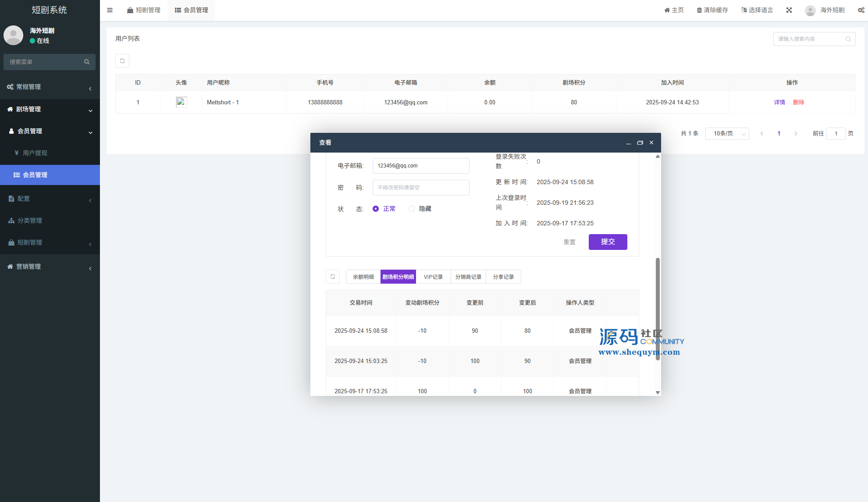Click the clear cache trash icon
868x502 pixels.
pos(699,10)
